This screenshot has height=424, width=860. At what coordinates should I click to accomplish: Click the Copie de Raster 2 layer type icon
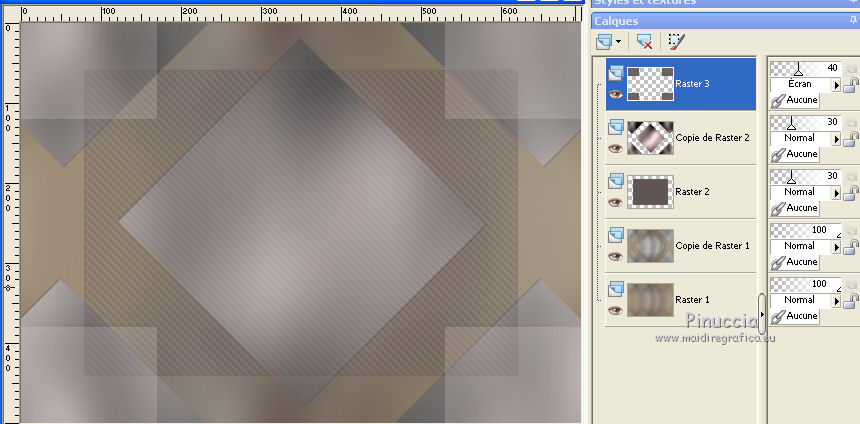616,127
